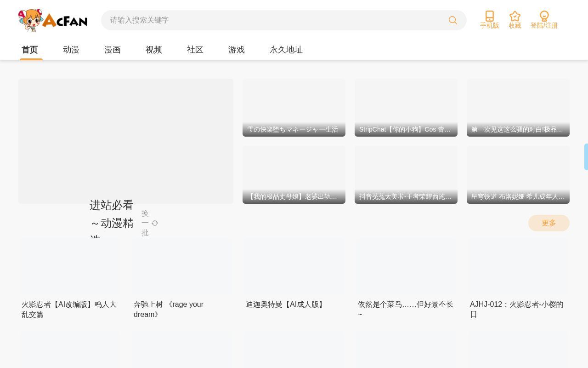588x368 pixels.
Task: Open the thumbnail above 奔驰上树 title
Action: coord(182,267)
